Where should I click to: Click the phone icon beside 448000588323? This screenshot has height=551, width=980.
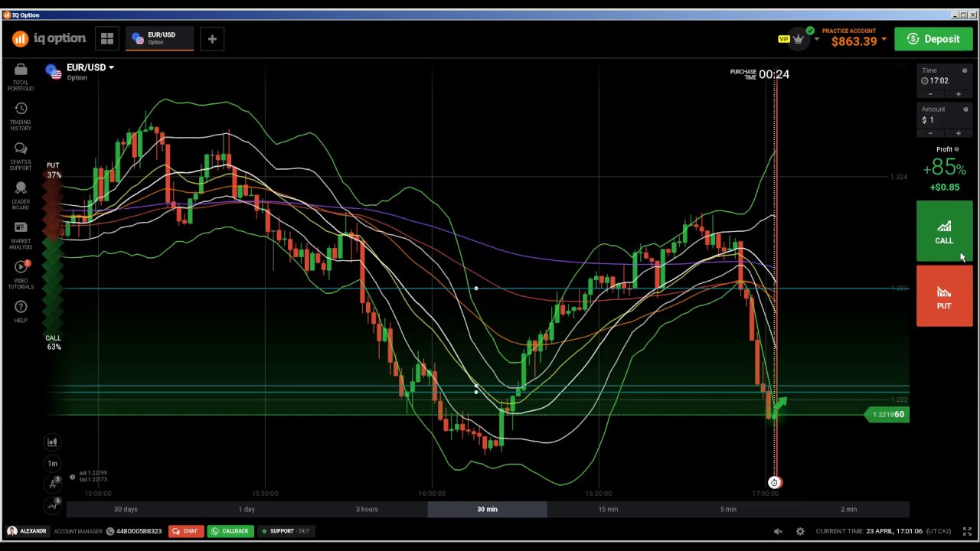(x=110, y=531)
